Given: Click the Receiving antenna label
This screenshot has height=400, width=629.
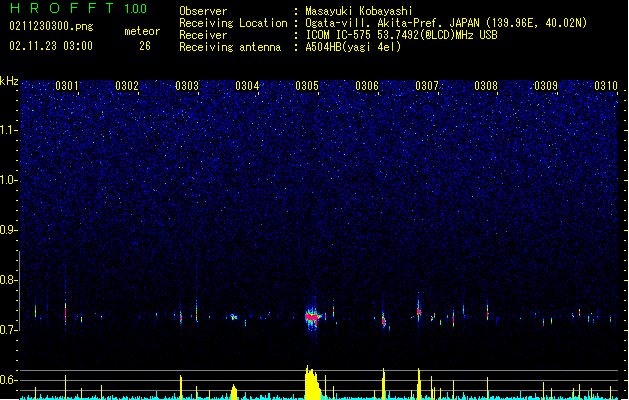Looking at the screenshot, I should 230,47.
